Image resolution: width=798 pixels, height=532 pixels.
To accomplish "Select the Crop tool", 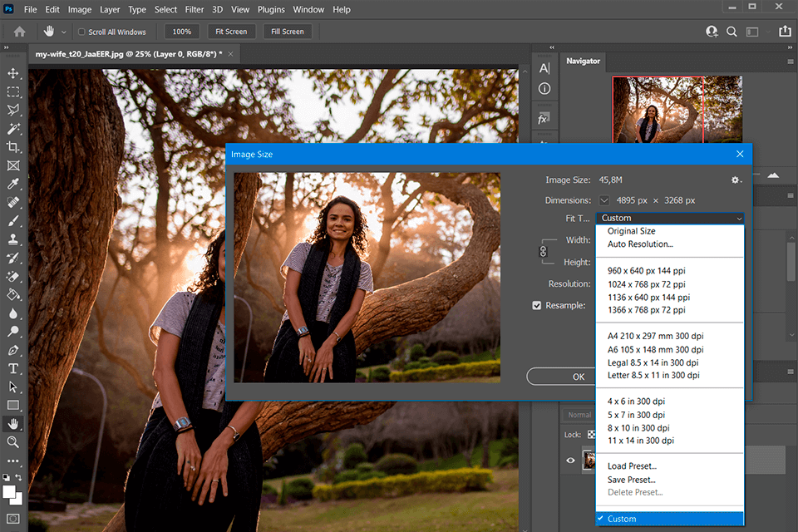I will tap(13, 147).
